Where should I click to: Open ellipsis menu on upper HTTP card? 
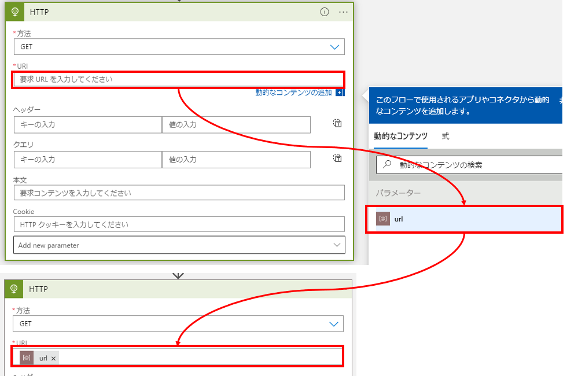click(343, 12)
